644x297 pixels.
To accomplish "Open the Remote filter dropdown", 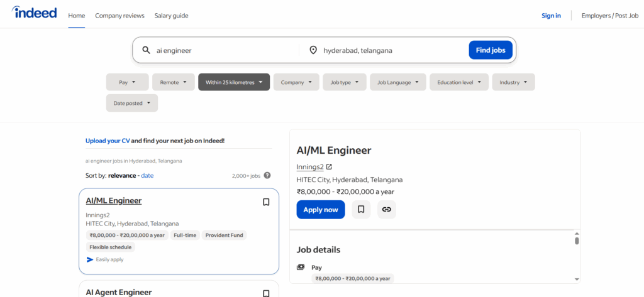I will click(x=173, y=82).
